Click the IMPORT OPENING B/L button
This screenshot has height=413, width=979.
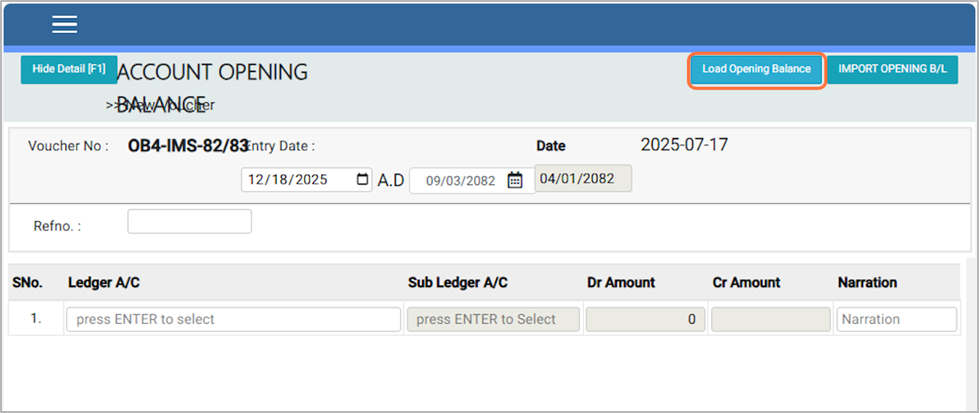(x=892, y=70)
